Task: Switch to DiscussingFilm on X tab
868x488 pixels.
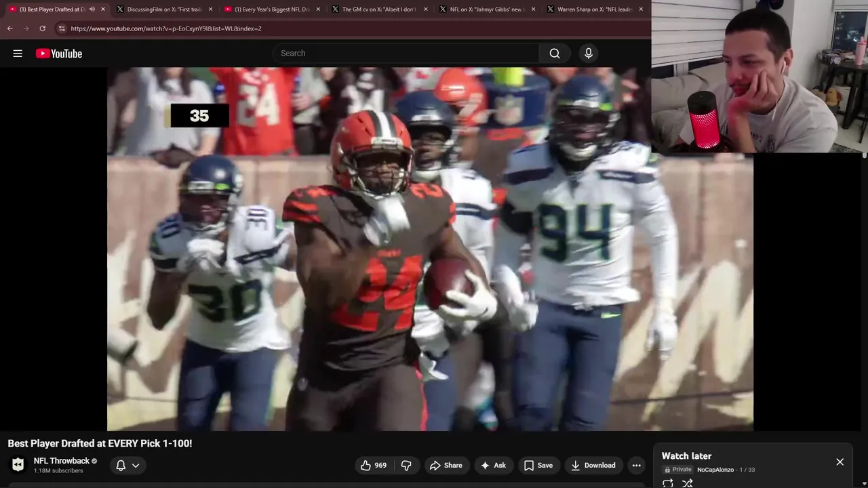Action: click(165, 9)
